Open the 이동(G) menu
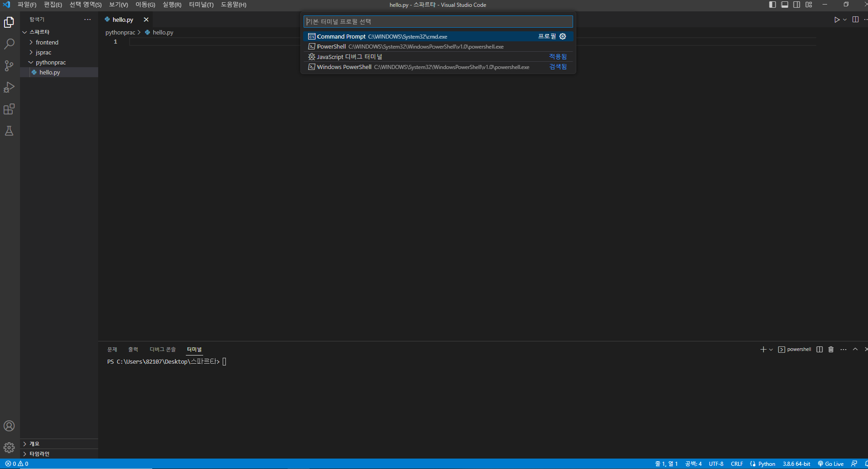This screenshot has width=868, height=469. pos(145,5)
